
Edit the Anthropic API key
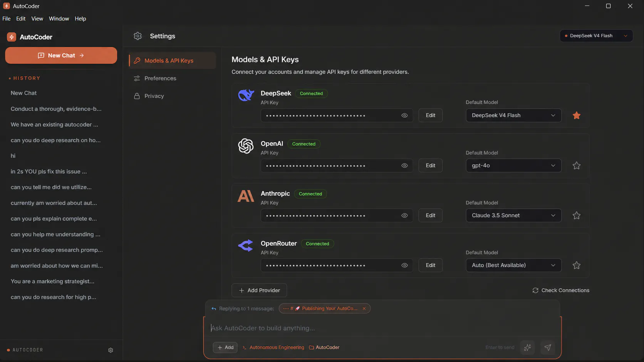click(431, 215)
